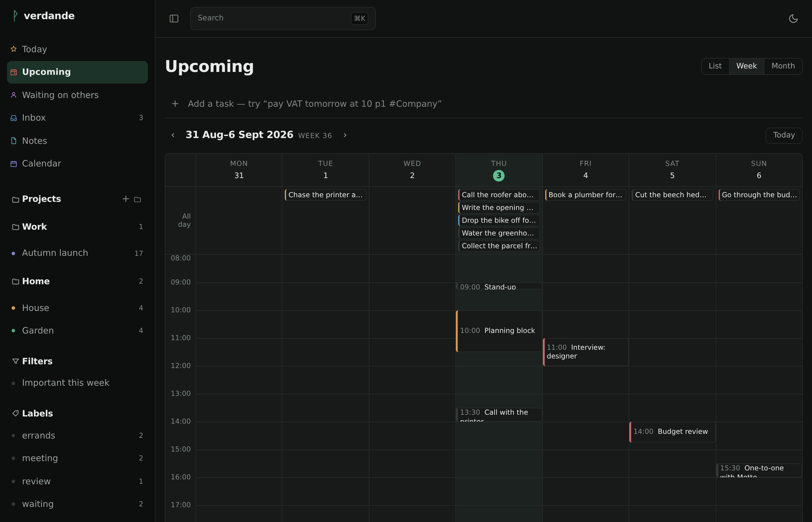Image resolution: width=812 pixels, height=522 pixels.
Task: Click the Search field
Action: pyautogui.click(x=283, y=19)
